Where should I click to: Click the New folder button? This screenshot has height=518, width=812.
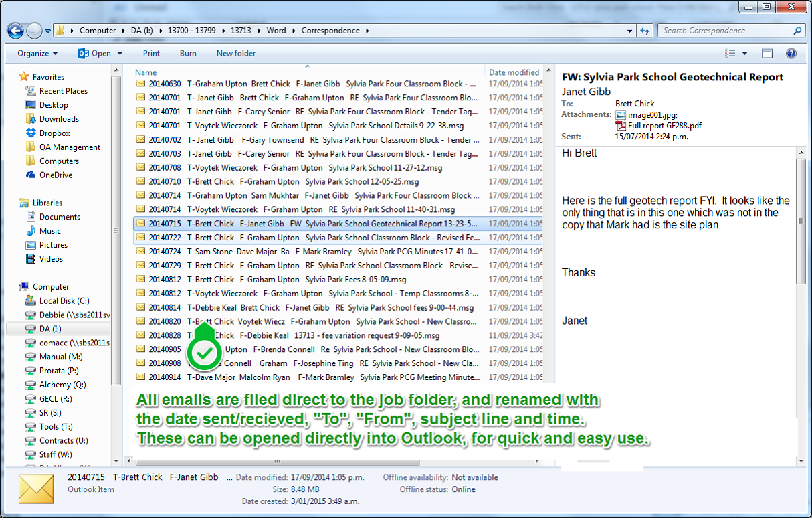tap(235, 54)
